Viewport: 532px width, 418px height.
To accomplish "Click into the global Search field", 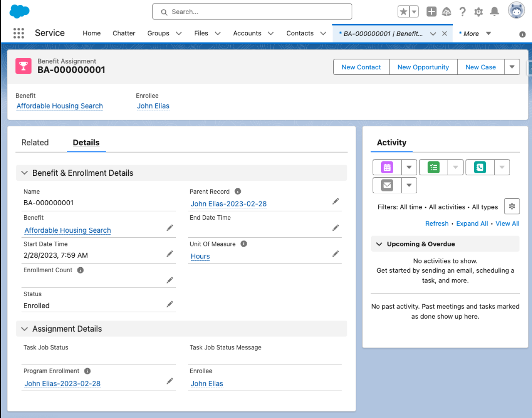I will pos(252,12).
